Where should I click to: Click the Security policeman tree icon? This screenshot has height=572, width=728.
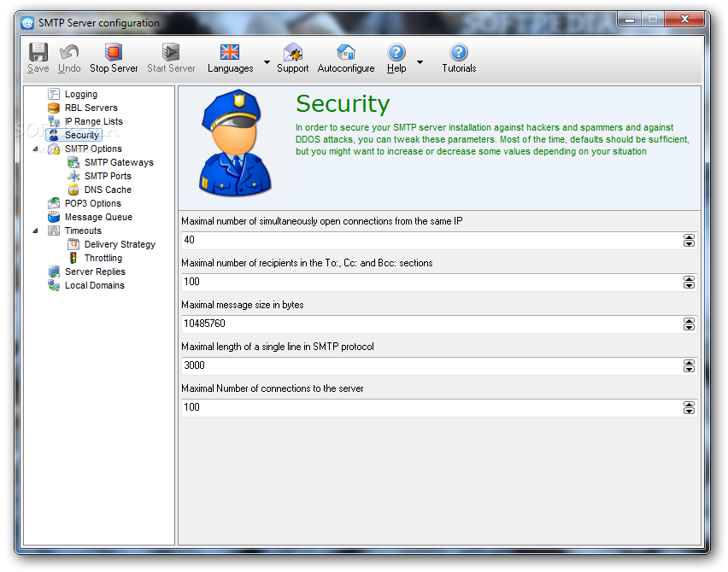click(x=54, y=135)
